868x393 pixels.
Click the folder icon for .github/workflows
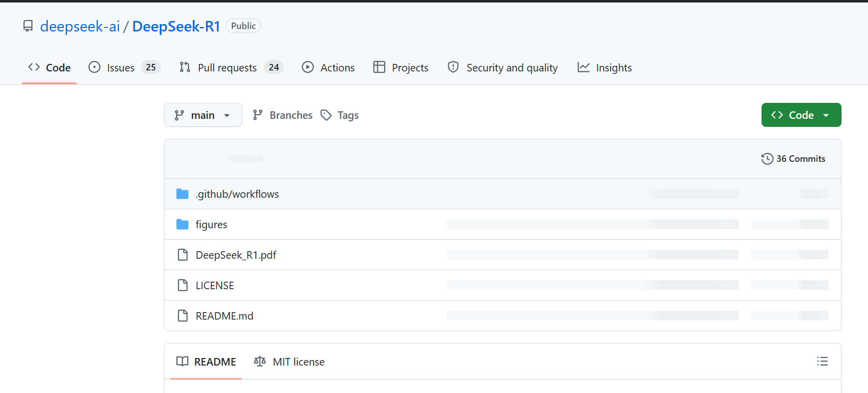(182, 194)
